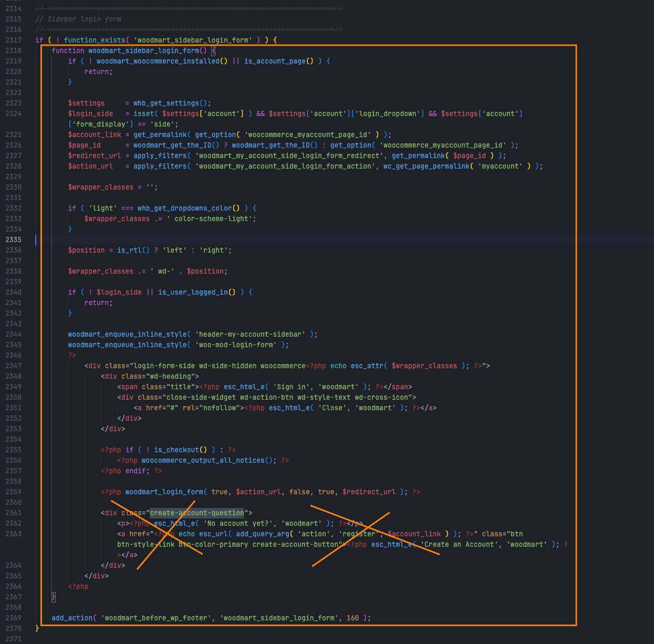Click the 'left' string on line 2336

(x=174, y=250)
